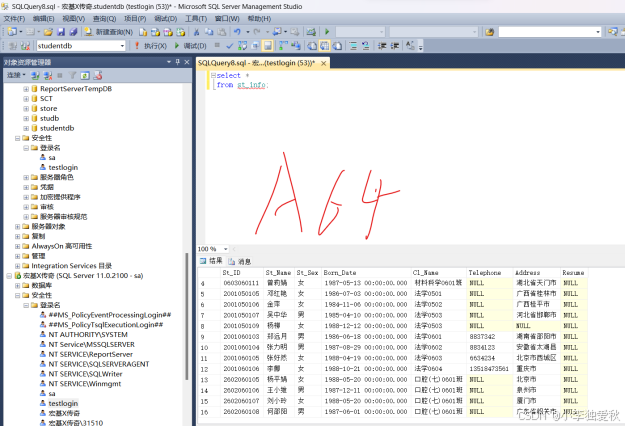Viewport: 626px width, 427px height.
Task: Click the Refresh icon in Object Explorer
Action: (85, 75)
